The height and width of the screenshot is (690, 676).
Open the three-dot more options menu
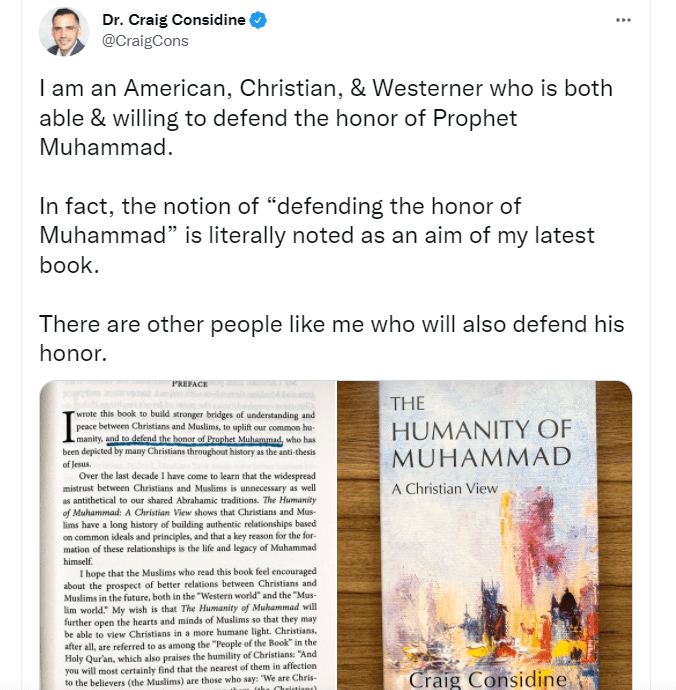(x=623, y=20)
